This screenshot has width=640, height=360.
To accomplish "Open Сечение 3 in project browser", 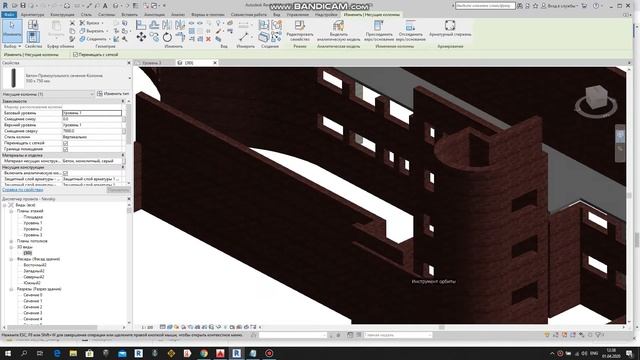I will click(33, 313).
